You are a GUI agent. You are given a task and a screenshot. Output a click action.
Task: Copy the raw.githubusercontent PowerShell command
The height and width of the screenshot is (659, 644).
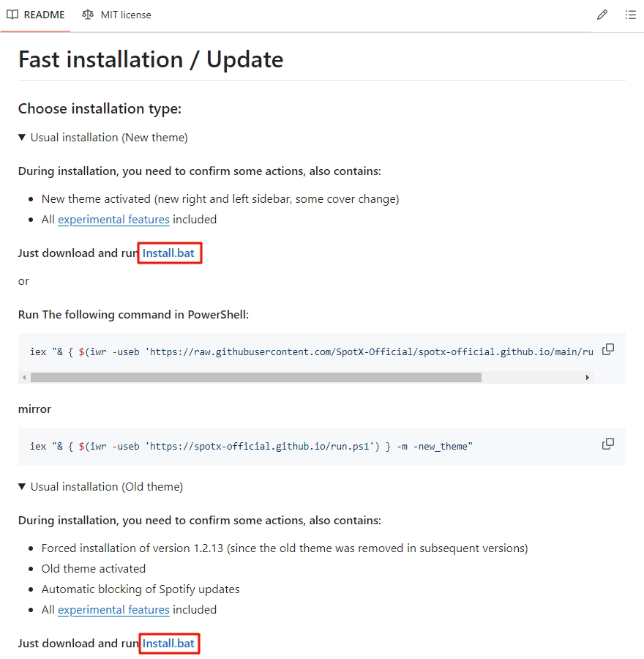608,350
